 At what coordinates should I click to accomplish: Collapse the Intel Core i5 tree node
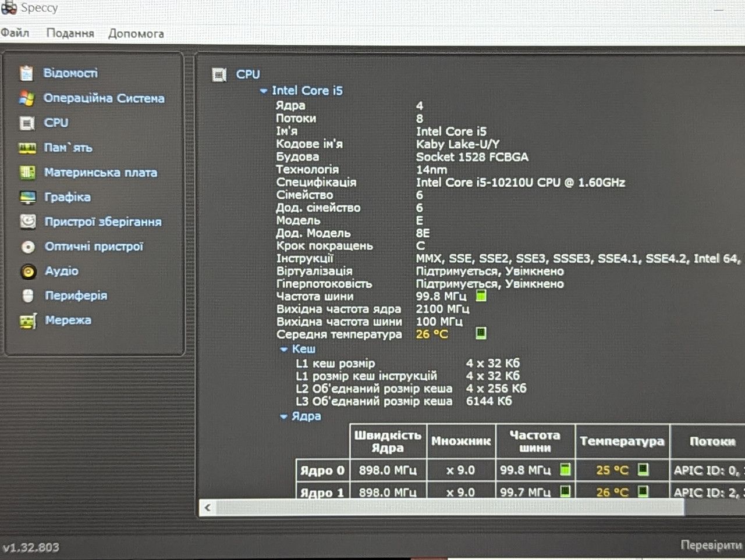click(x=264, y=91)
